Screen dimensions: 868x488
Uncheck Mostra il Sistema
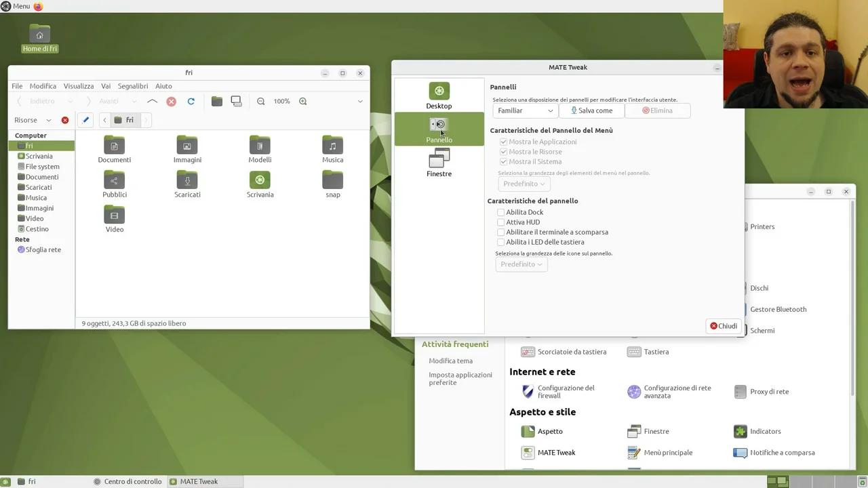click(503, 161)
